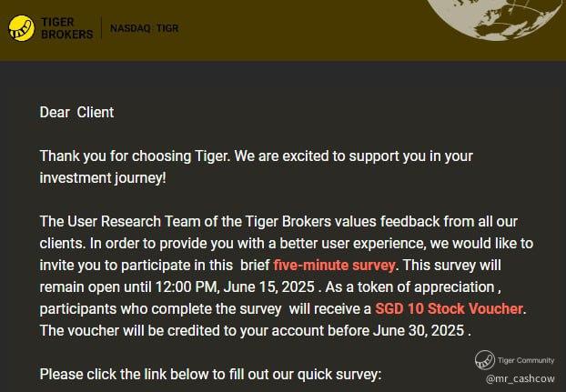The height and width of the screenshot is (392, 566).
Task: Click the dark olive header banner
Action: point(283,30)
